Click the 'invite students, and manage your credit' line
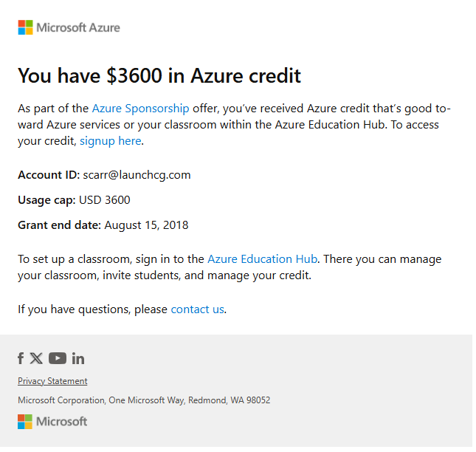This screenshot has width=476, height=452. (x=207, y=275)
